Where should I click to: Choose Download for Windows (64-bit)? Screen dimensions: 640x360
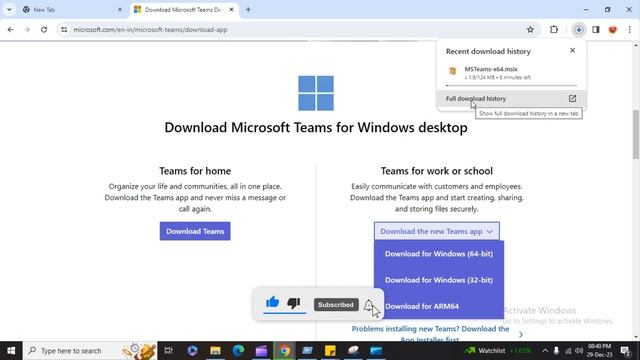pos(439,254)
